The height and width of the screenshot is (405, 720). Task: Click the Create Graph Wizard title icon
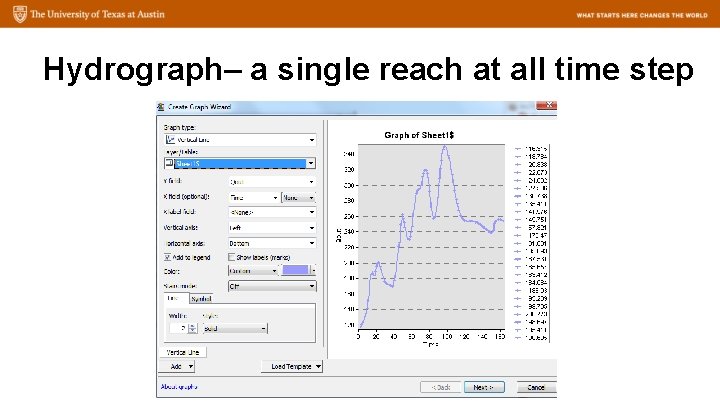click(x=160, y=107)
